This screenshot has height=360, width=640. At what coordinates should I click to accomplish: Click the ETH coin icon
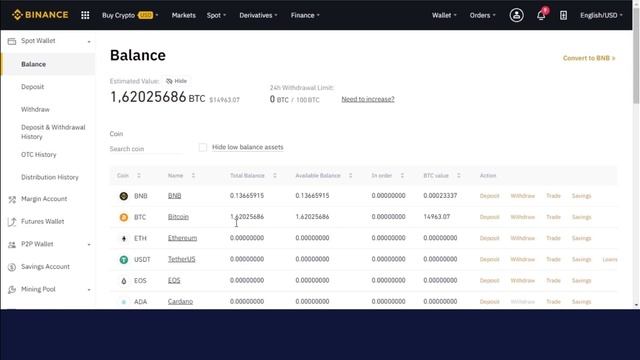(x=124, y=238)
